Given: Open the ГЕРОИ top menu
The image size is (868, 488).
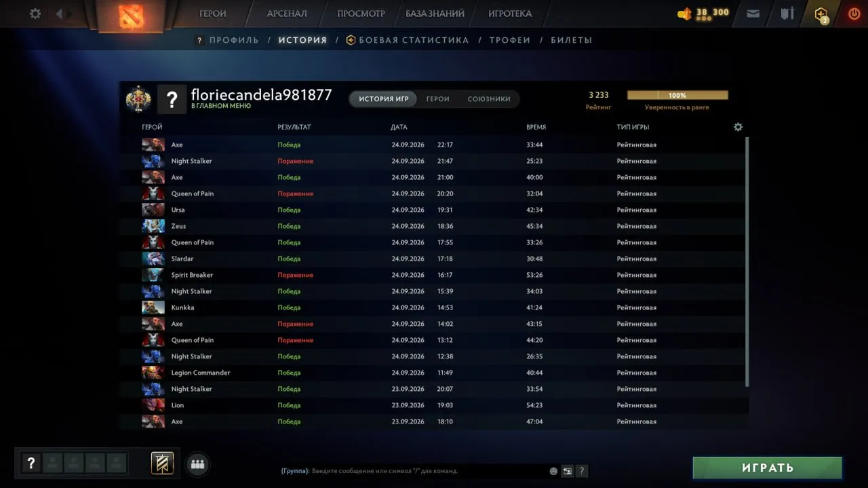Looking at the screenshot, I should click(213, 14).
